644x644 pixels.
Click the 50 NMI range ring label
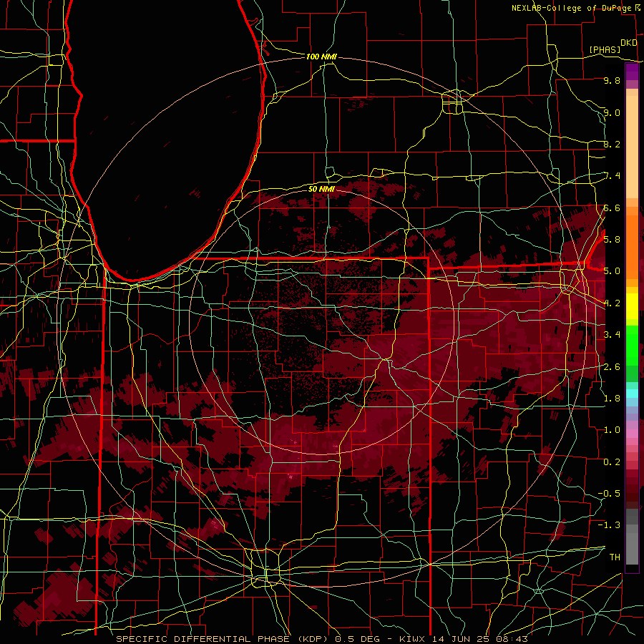pyautogui.click(x=321, y=189)
